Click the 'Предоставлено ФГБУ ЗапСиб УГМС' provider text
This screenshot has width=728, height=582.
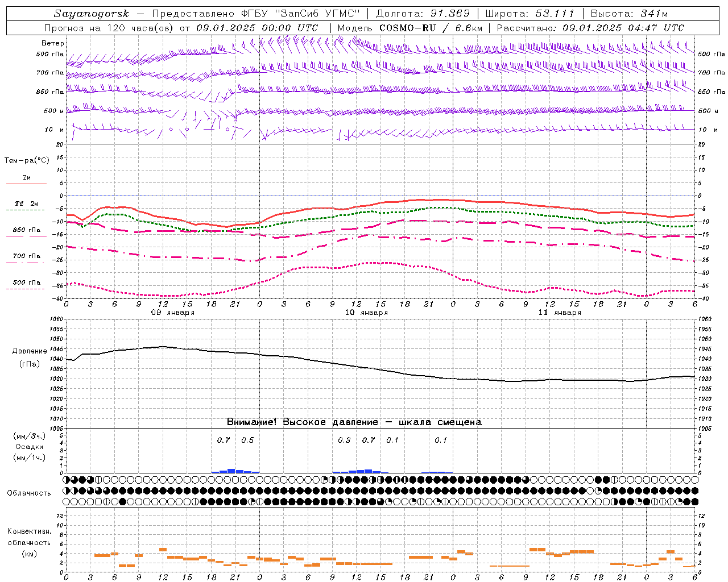pos(255,14)
